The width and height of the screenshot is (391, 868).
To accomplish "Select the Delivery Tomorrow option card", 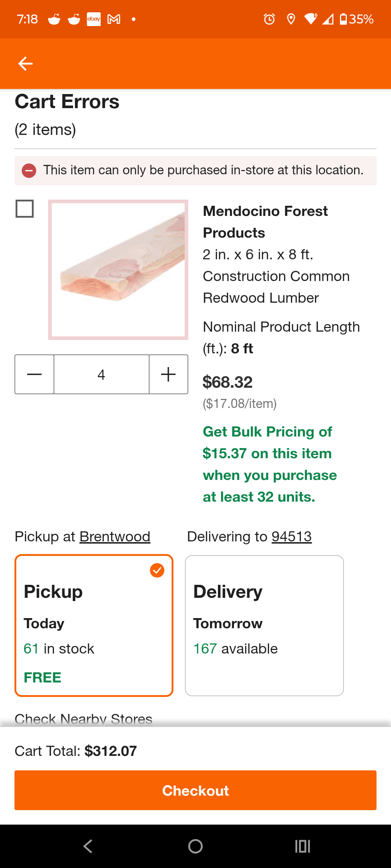I will 264,625.
